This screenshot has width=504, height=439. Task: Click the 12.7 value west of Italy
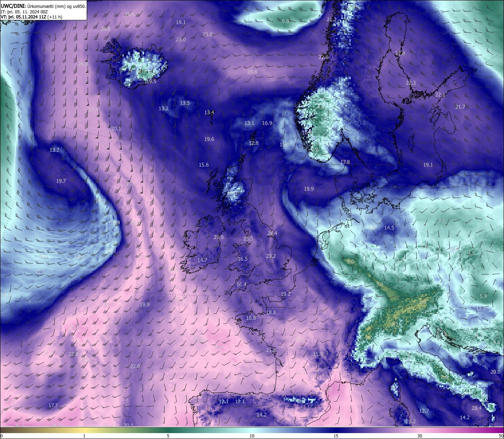(x=424, y=411)
